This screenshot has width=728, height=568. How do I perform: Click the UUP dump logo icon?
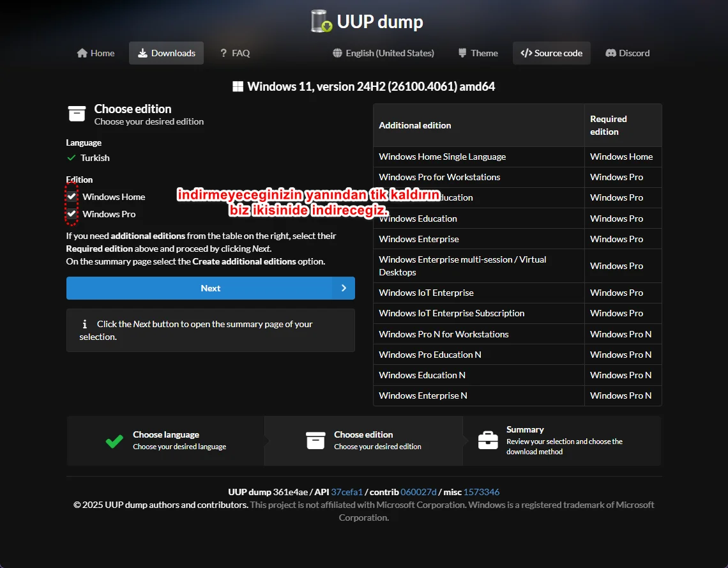pos(321,21)
